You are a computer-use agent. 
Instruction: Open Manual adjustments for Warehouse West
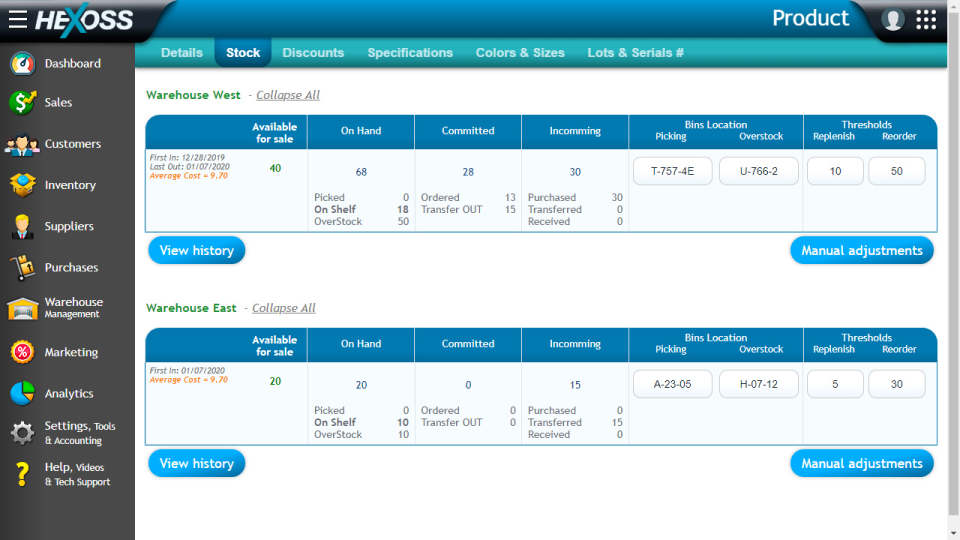point(861,250)
